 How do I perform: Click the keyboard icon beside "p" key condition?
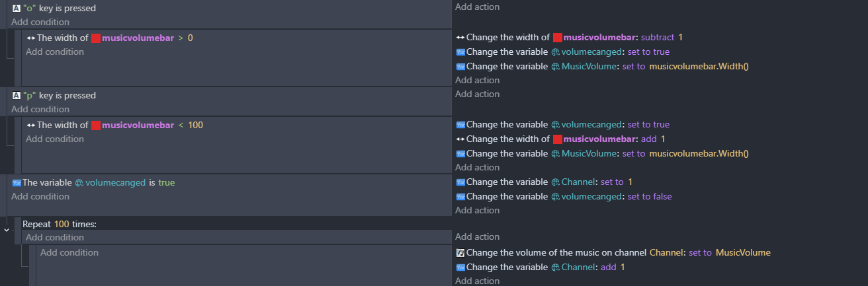(x=17, y=96)
